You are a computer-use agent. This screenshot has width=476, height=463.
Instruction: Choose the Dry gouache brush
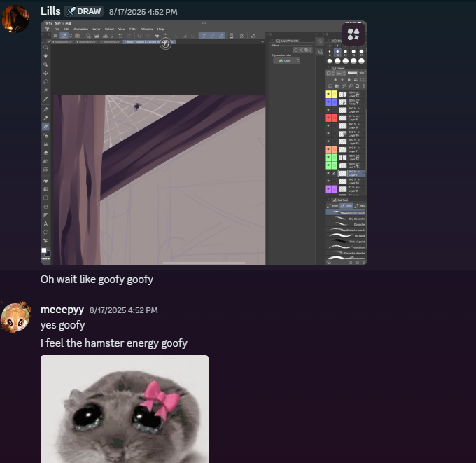[346, 219]
